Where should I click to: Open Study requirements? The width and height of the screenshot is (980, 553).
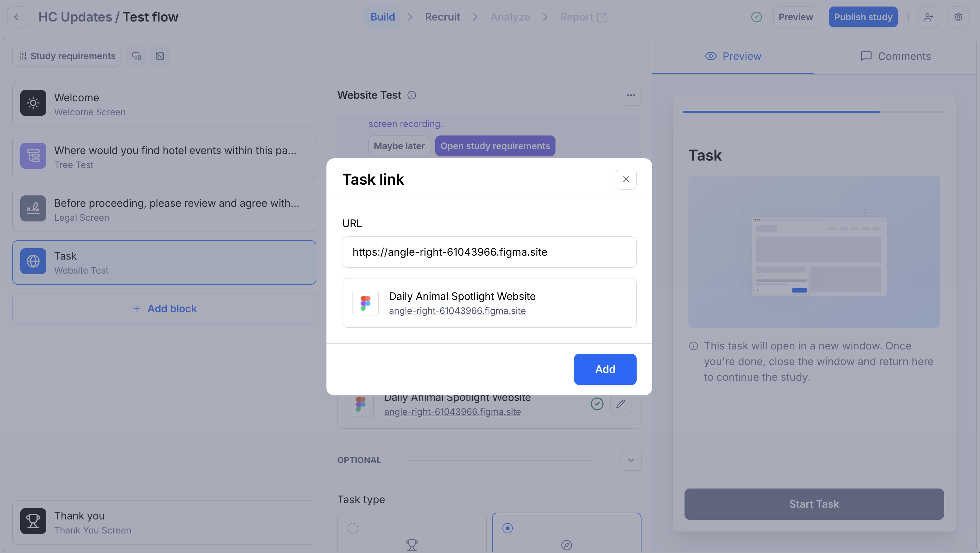tap(66, 56)
